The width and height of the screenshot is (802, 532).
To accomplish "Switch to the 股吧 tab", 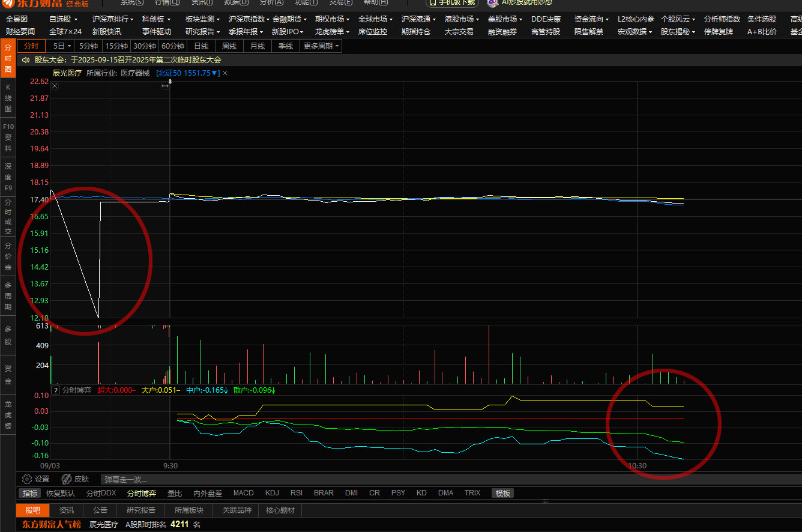I will [32, 510].
